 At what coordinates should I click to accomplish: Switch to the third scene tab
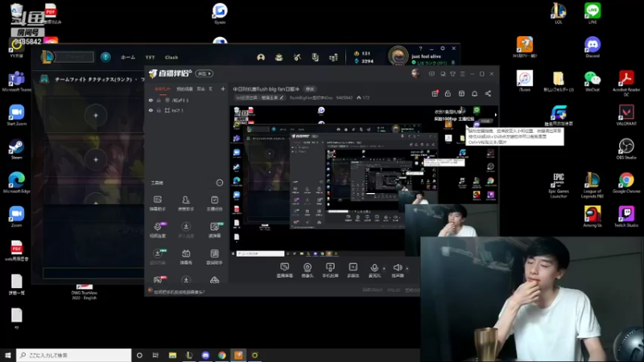[x=200, y=88]
